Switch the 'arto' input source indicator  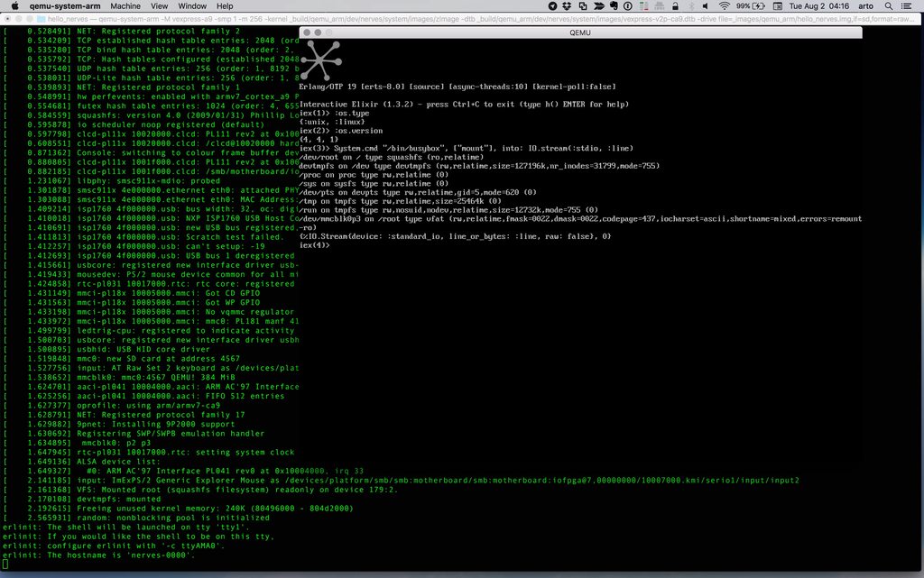pyautogui.click(x=864, y=6)
